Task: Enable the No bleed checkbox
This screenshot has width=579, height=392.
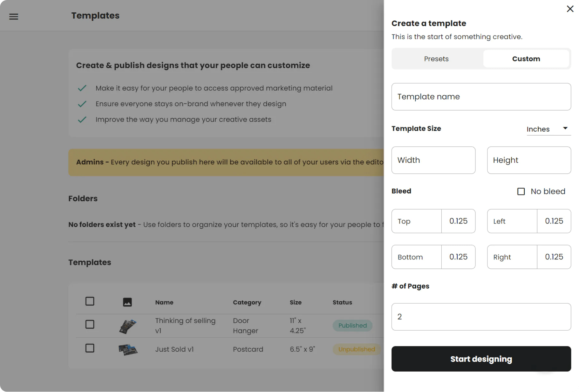Action: pos(521,191)
